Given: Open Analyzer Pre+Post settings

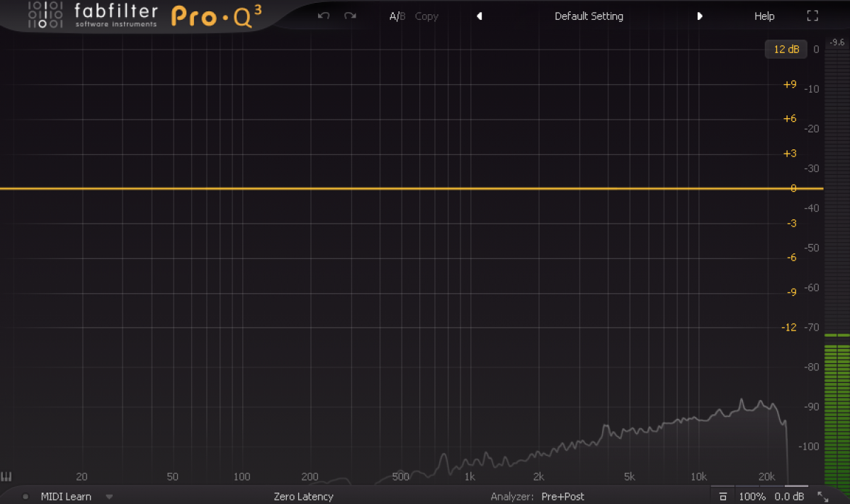Looking at the screenshot, I should pyautogui.click(x=562, y=497).
